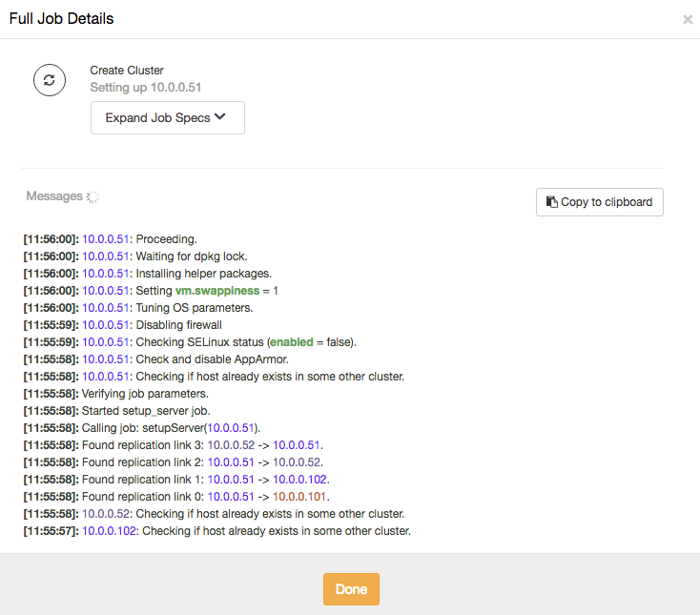Click the Messages loading spinner icon
Viewport: 700px width, 615px height.
point(93,196)
